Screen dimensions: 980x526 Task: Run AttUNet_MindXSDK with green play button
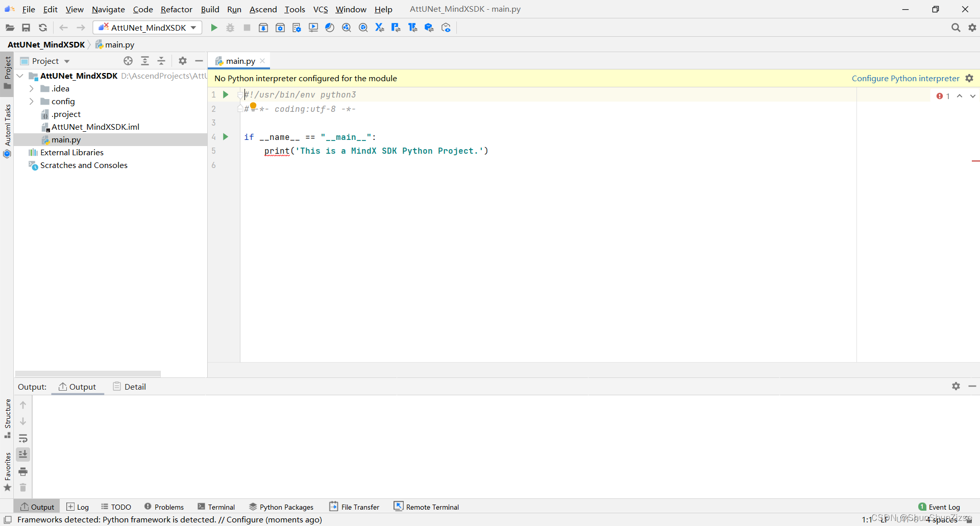point(214,28)
